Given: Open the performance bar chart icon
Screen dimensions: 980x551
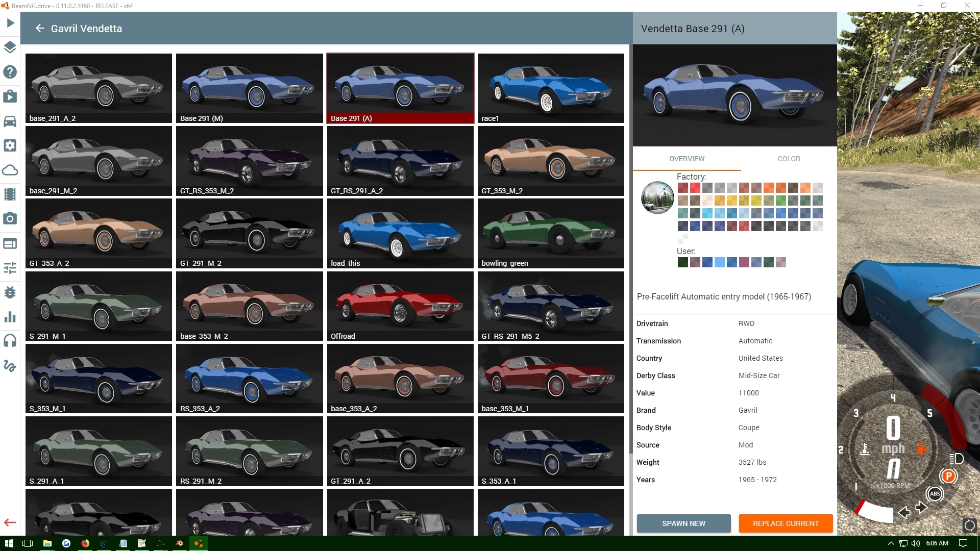Looking at the screenshot, I should pyautogui.click(x=10, y=317).
